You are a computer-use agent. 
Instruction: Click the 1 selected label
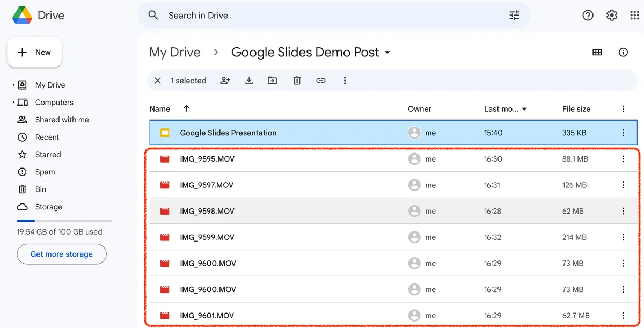coord(188,81)
